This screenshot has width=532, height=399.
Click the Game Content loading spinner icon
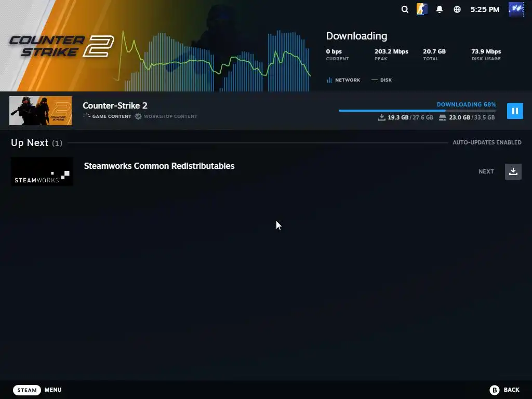tap(87, 116)
